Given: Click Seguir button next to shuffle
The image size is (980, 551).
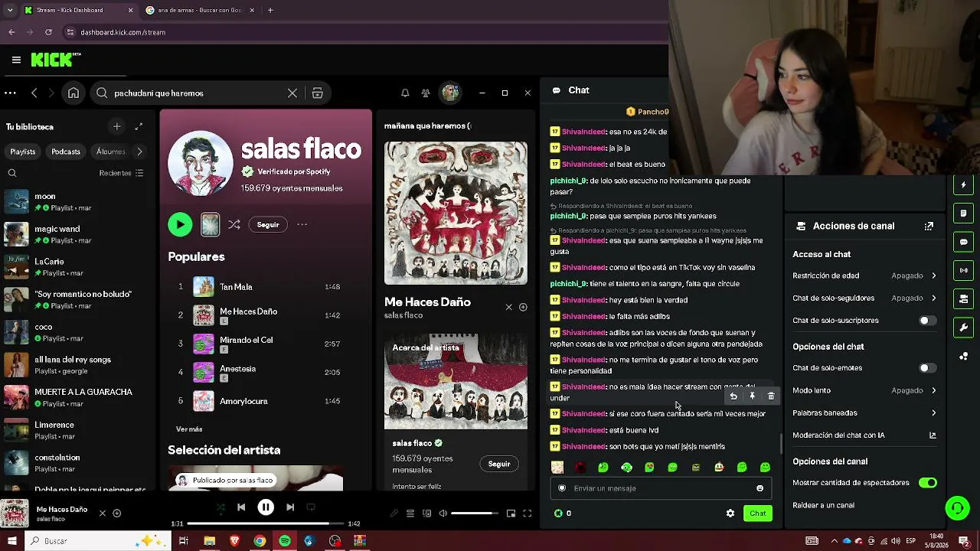Looking at the screenshot, I should click(x=268, y=224).
